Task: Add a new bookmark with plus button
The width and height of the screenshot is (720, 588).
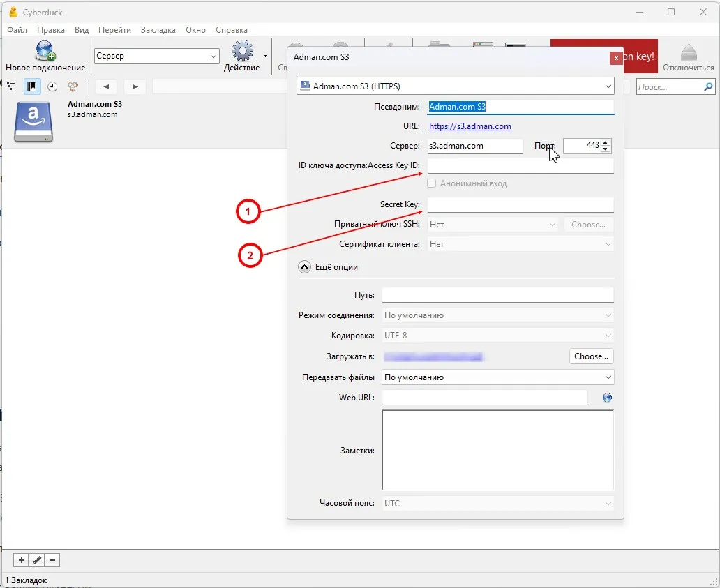Action: (21, 560)
